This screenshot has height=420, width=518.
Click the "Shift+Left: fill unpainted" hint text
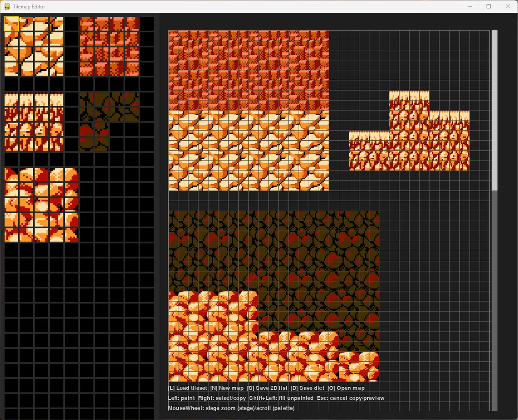tap(281, 398)
